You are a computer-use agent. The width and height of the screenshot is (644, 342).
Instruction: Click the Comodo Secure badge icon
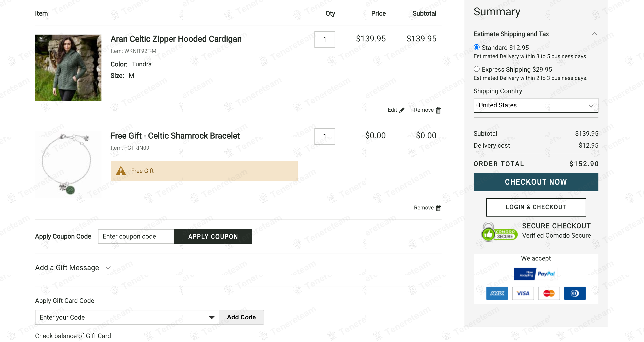click(499, 232)
